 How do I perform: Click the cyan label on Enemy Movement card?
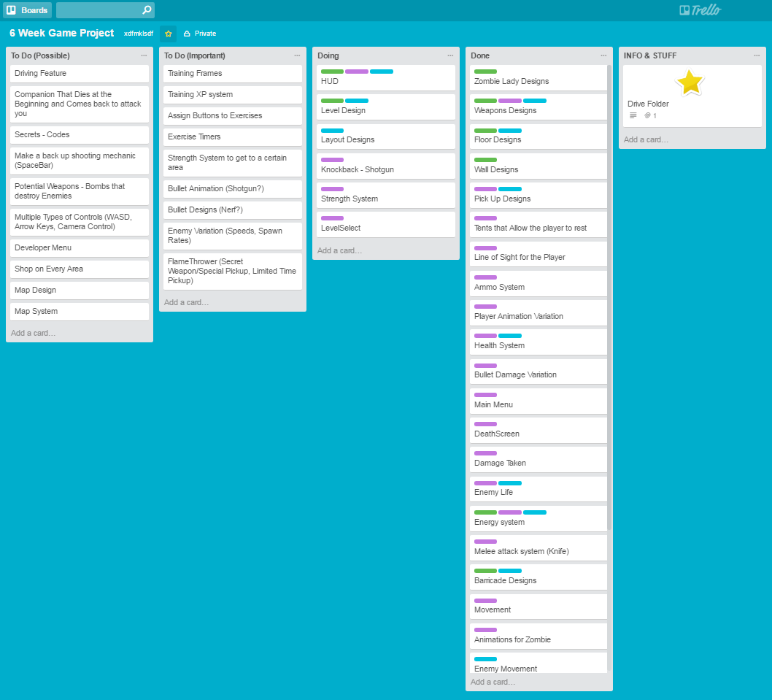coord(485,658)
